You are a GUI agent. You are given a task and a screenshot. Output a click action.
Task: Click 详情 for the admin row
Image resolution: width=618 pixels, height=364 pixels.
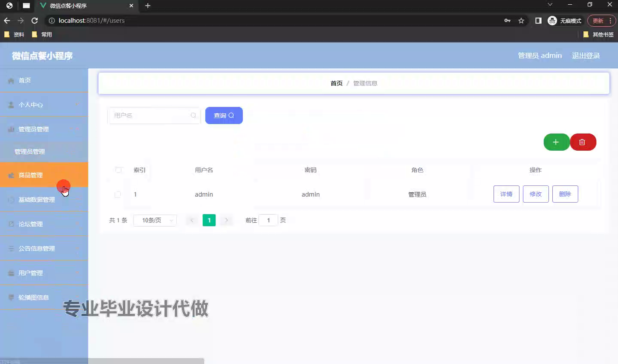(506, 194)
